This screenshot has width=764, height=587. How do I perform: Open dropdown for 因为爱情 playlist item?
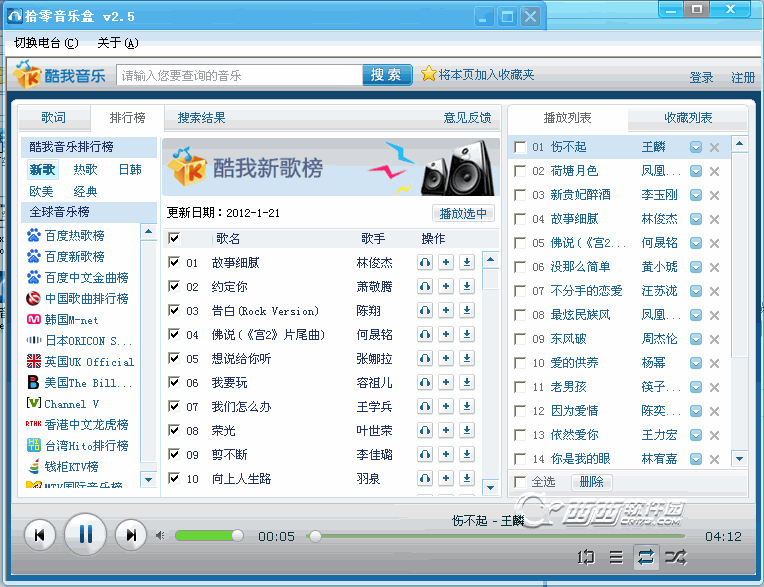[x=696, y=411]
